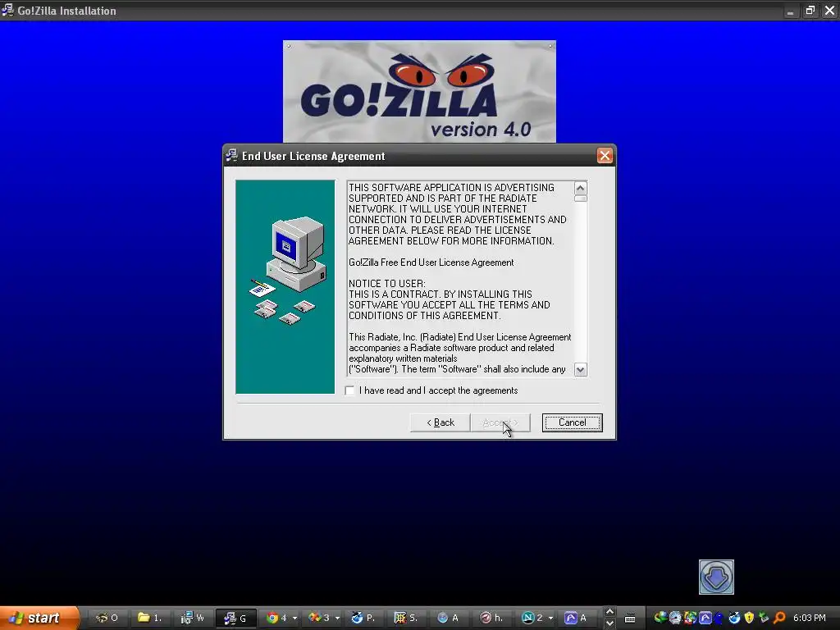This screenshot has width=840, height=630.
Task: Click the Go!Zilla Installation title bar icon
Action: [7, 10]
